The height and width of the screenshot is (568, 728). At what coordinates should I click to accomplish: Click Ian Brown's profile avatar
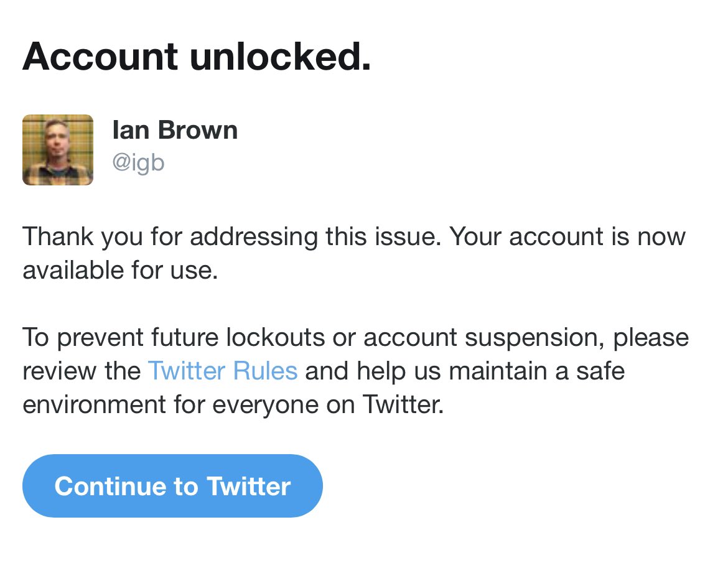(x=58, y=150)
